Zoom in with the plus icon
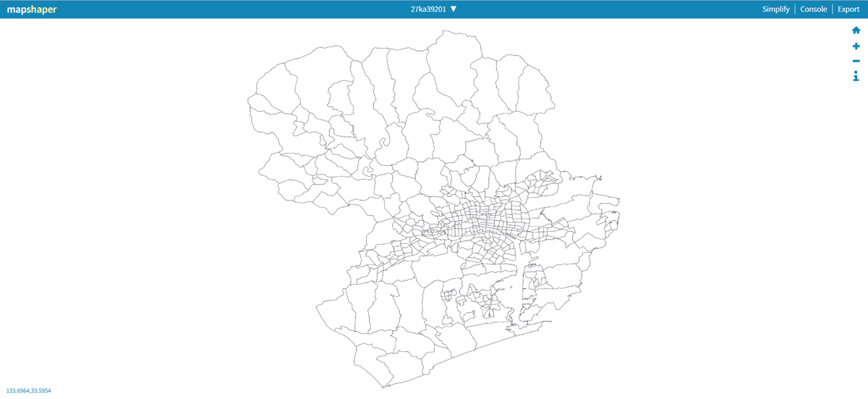Screen dimensions: 868x399 click(x=856, y=46)
